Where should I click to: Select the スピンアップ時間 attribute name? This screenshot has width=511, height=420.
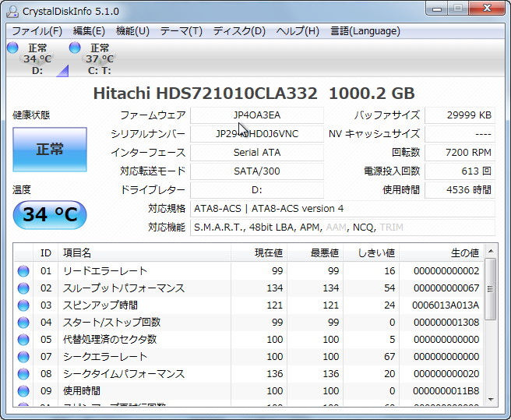100,305
